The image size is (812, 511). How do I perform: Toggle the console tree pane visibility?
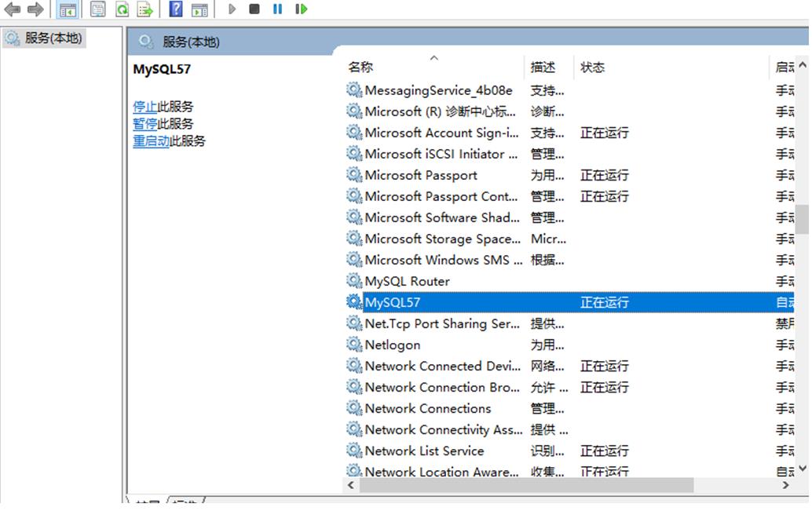click(x=67, y=9)
